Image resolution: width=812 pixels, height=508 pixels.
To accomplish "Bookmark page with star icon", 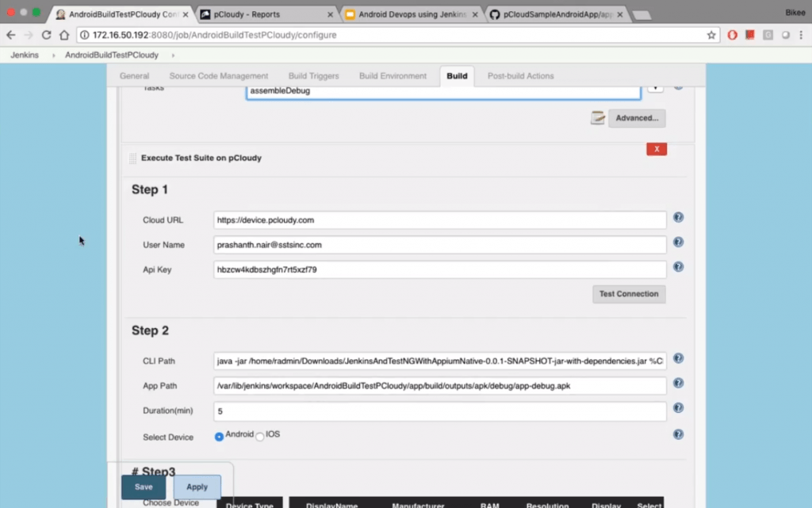I will coord(711,35).
